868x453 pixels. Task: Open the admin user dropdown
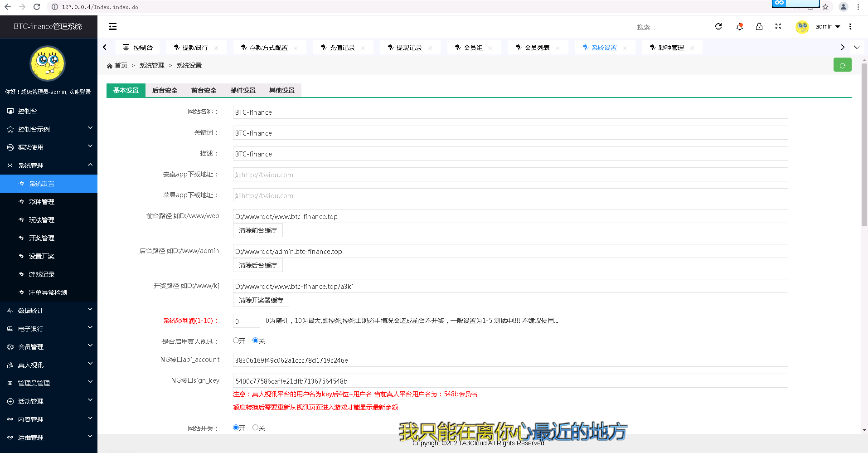pos(827,26)
